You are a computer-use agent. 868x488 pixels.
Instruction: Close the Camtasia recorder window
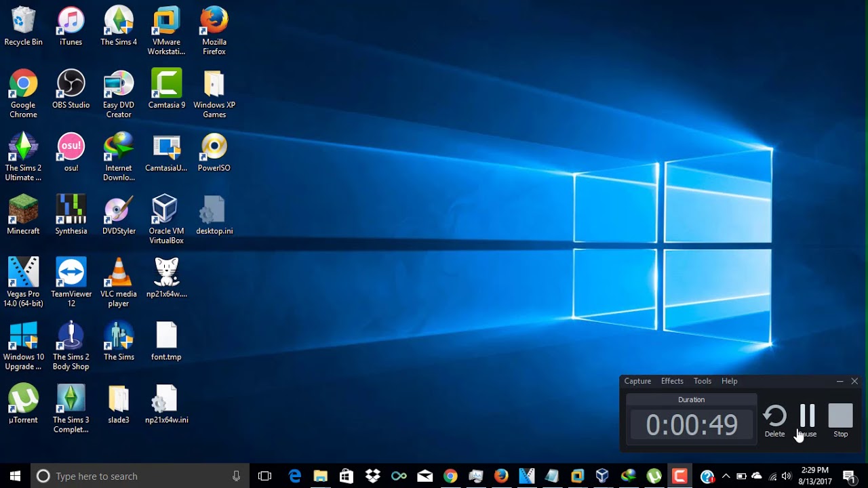pos(854,381)
